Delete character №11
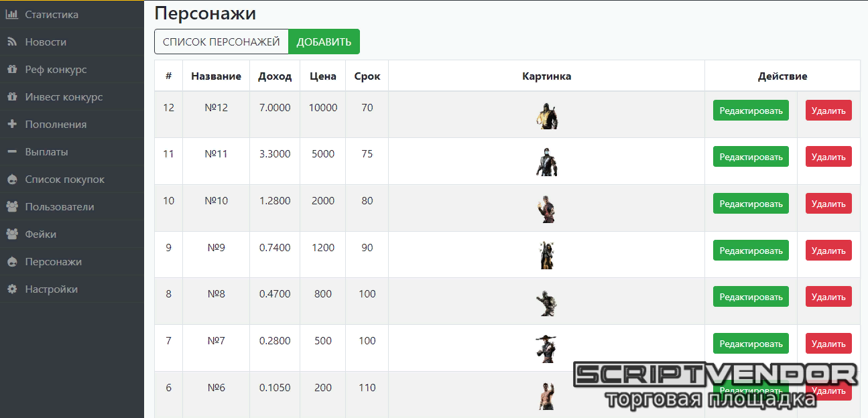The height and width of the screenshot is (418, 868). point(828,157)
